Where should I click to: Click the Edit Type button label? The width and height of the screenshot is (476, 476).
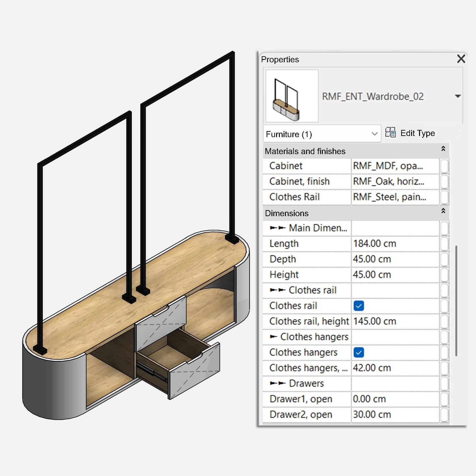[x=417, y=133]
